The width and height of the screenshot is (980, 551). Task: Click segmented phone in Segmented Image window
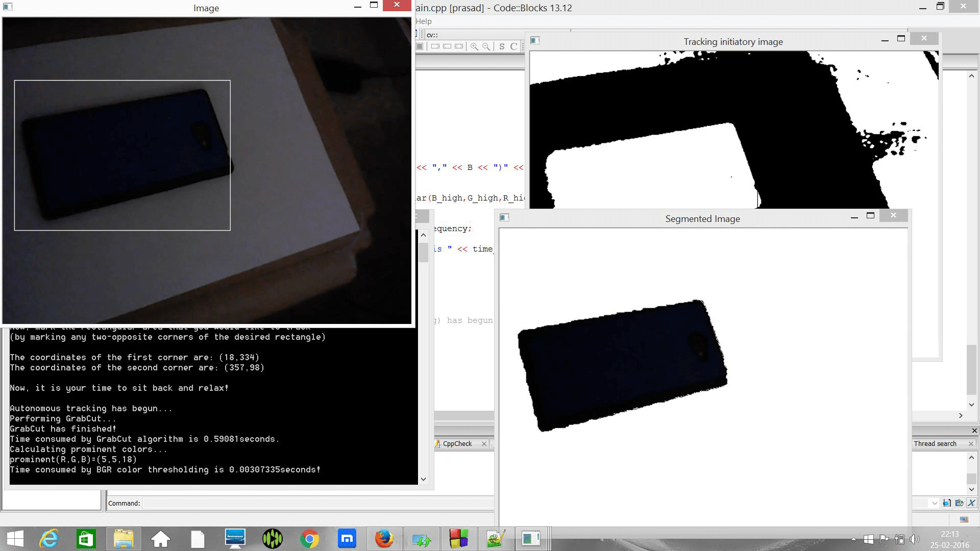622,365
